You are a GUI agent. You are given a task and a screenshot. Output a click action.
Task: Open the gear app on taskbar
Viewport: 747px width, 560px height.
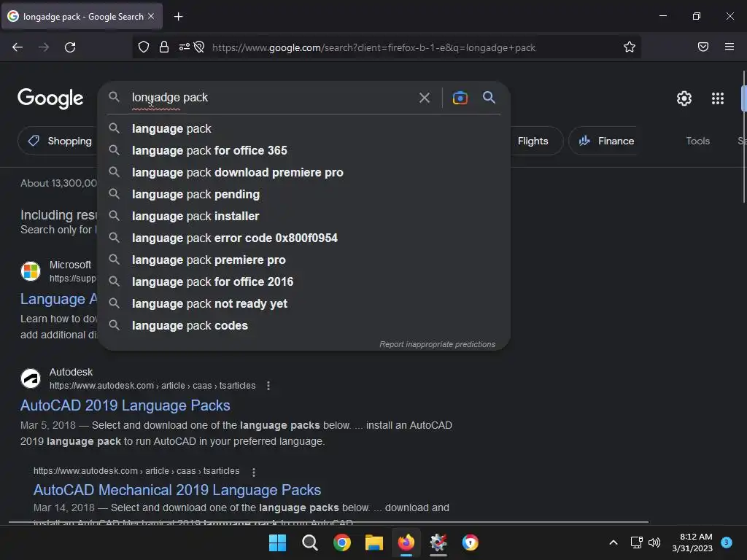[438, 542]
